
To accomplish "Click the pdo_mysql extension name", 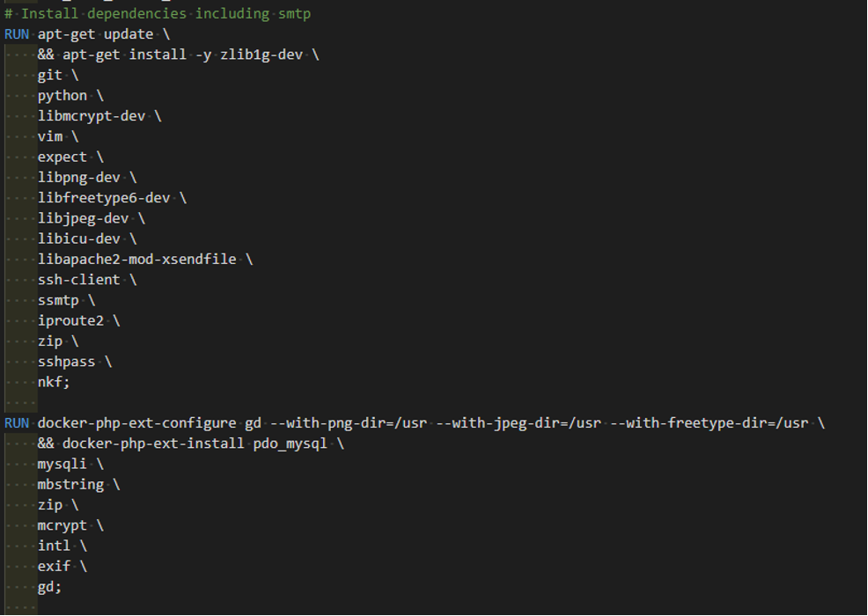I will click(291, 444).
